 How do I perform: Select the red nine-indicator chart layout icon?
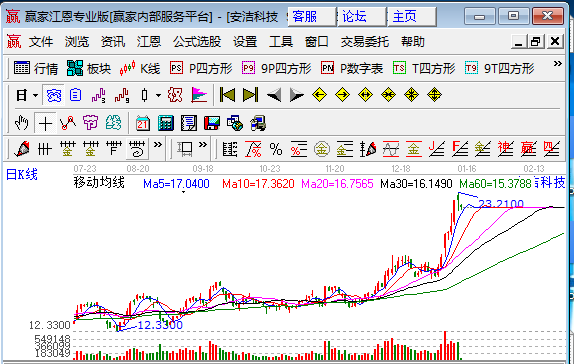click(x=122, y=95)
